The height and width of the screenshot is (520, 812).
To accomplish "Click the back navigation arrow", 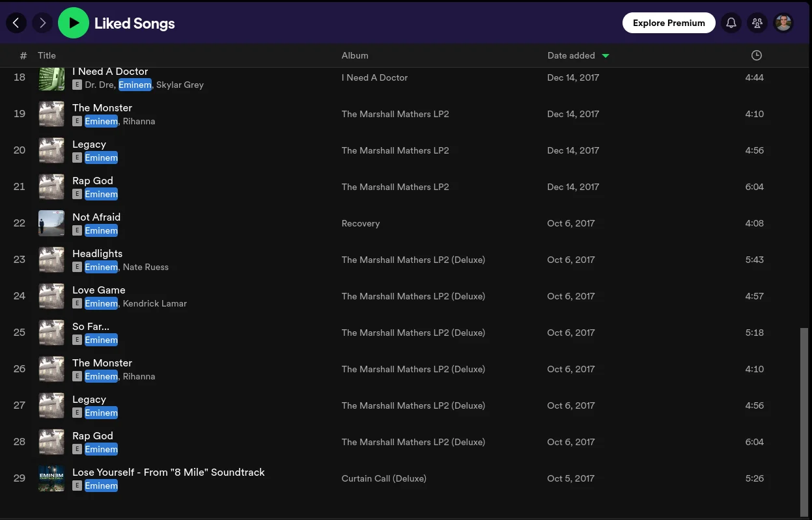I will [16, 23].
